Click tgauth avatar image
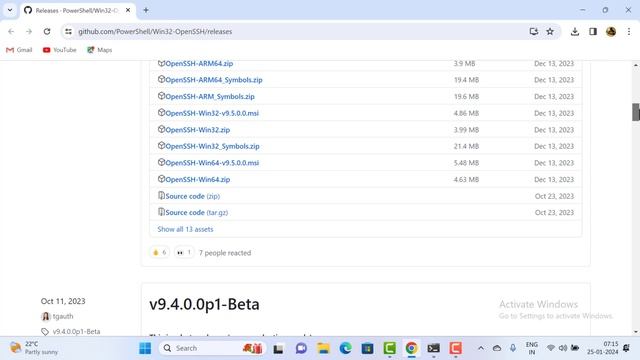640x360 pixels. 46,316
